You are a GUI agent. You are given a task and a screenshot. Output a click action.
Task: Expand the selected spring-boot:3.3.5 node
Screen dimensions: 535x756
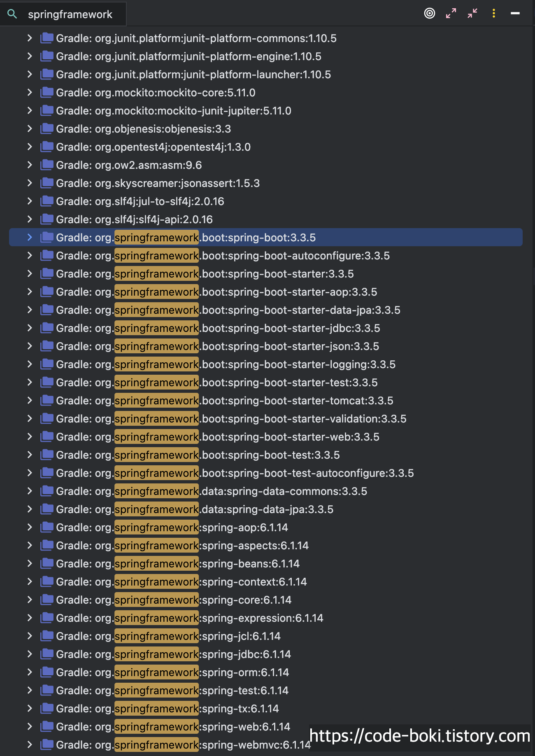pos(30,237)
